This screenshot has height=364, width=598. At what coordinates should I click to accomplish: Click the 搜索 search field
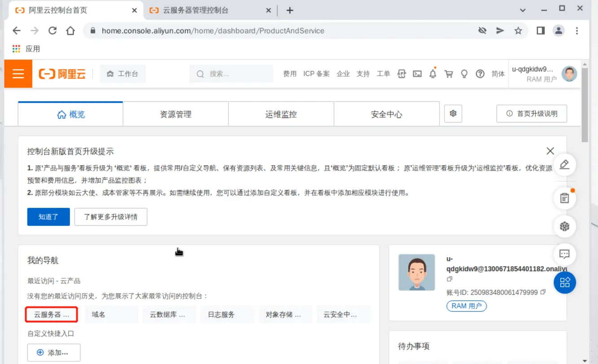231,74
